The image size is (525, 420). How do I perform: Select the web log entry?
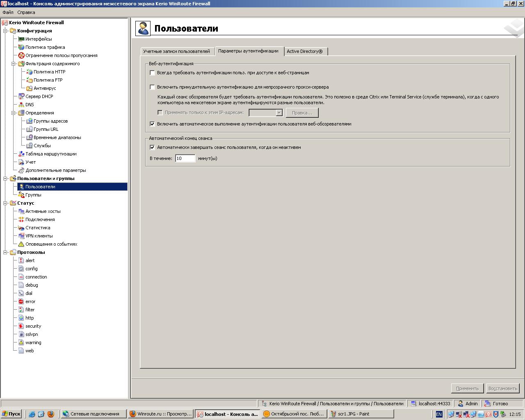click(x=30, y=351)
